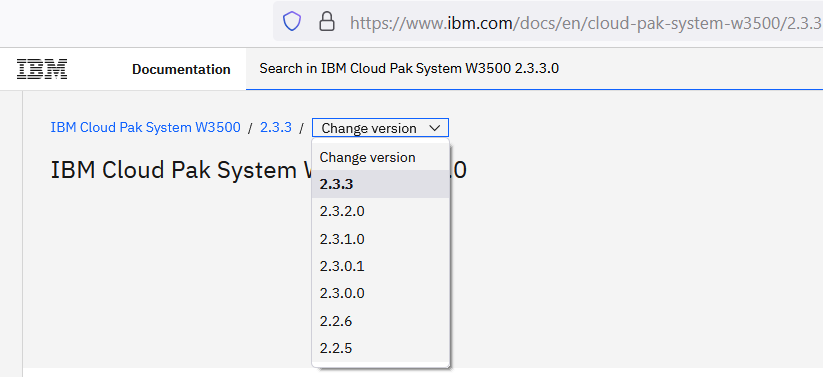Choose version 2.2.5 from the list
This screenshot has width=823, height=377.
pos(381,348)
